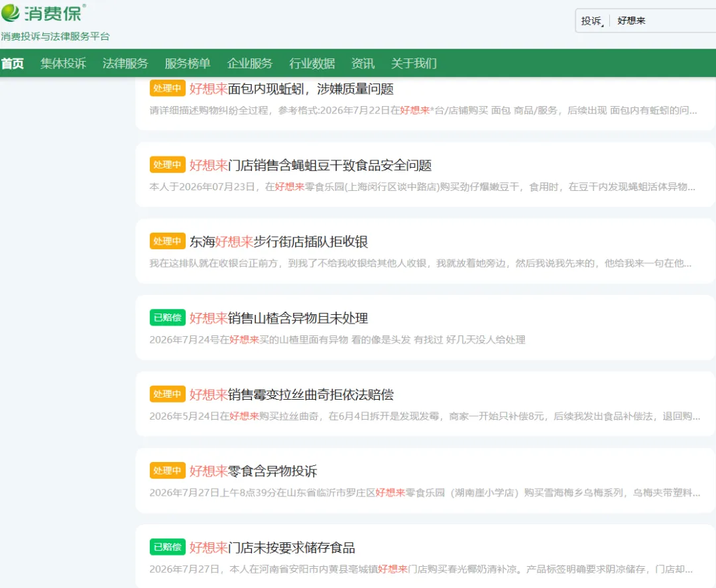Open 服务榜单 navigation item
The image size is (716, 588).
pos(187,63)
